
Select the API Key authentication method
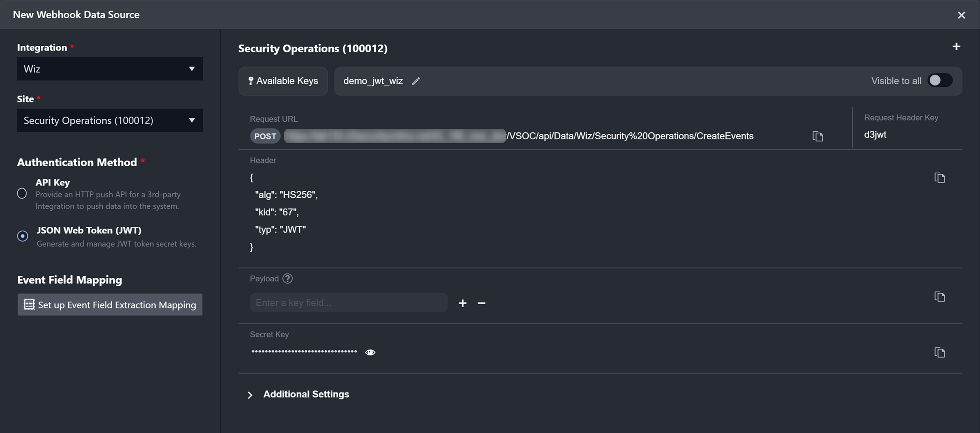[x=22, y=194]
